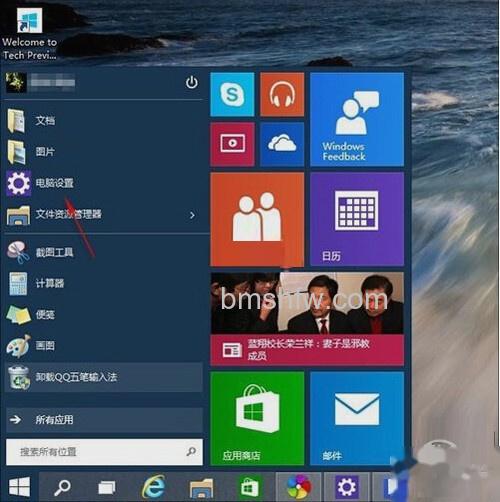
Task: Open the Skype tile
Action: (232, 94)
